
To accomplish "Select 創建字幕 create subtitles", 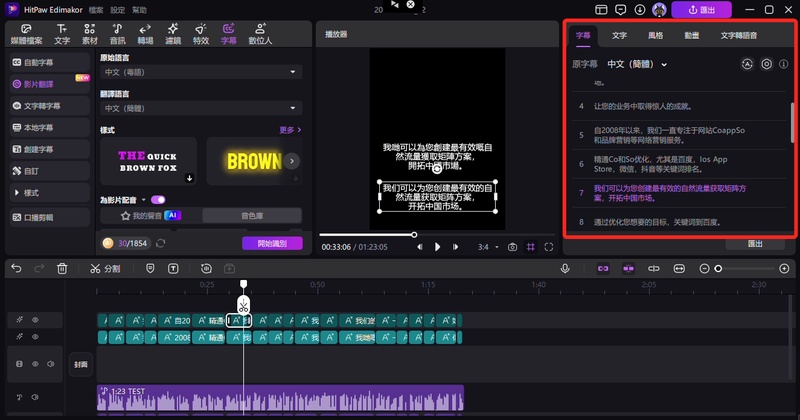I will point(49,149).
